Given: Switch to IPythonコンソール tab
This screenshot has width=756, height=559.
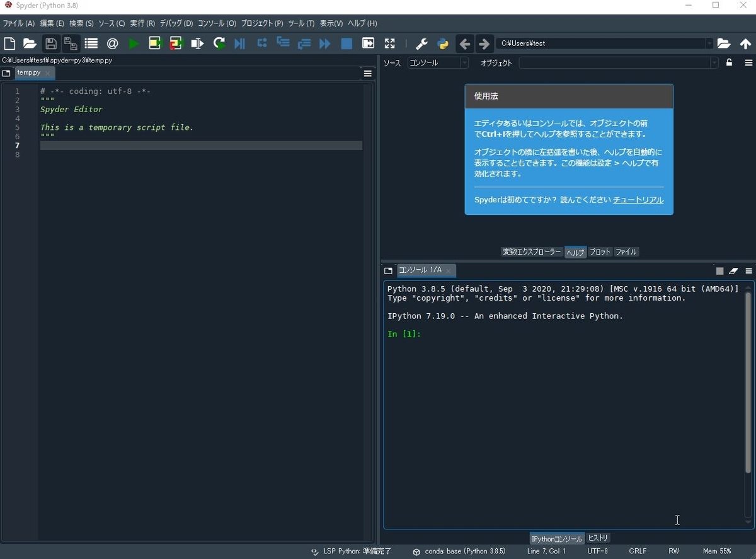Looking at the screenshot, I should tap(557, 539).
